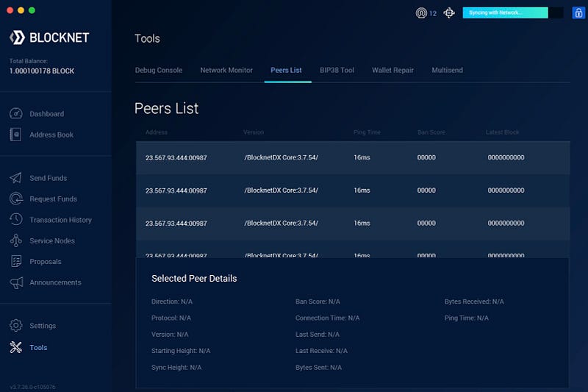Open the Proposals section
588x392 pixels.
click(46, 262)
